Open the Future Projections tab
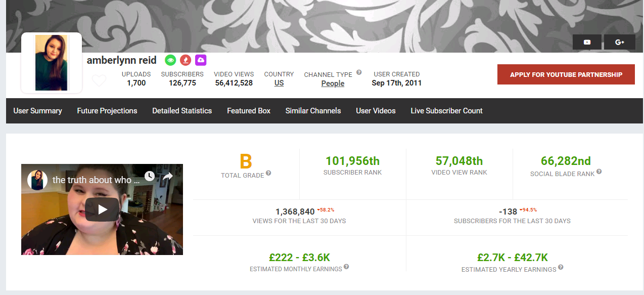 (x=107, y=110)
